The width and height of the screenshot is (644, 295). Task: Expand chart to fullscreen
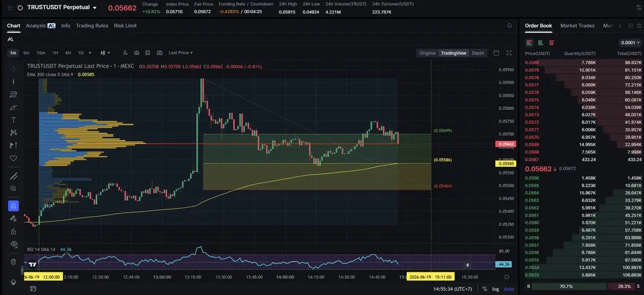509,53
